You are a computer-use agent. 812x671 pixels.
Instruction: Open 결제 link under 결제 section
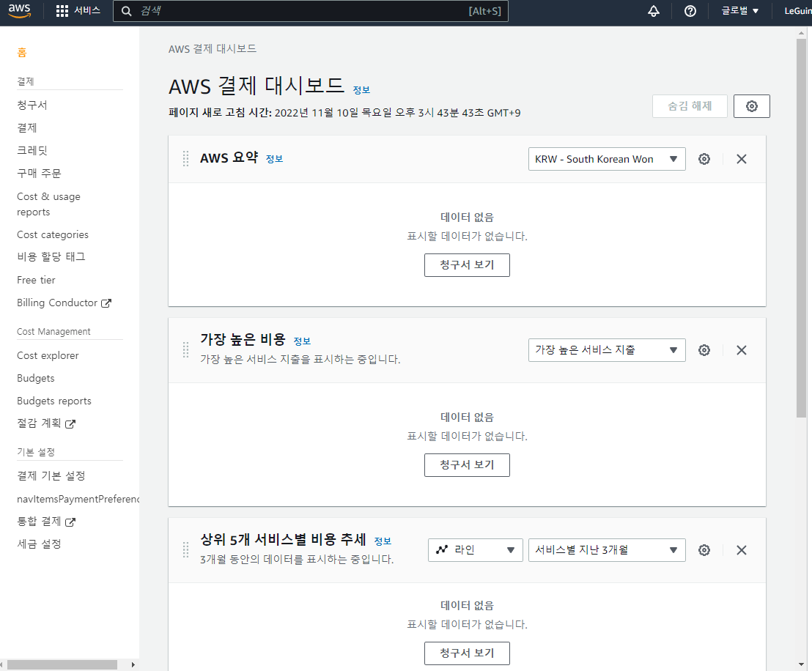point(27,128)
